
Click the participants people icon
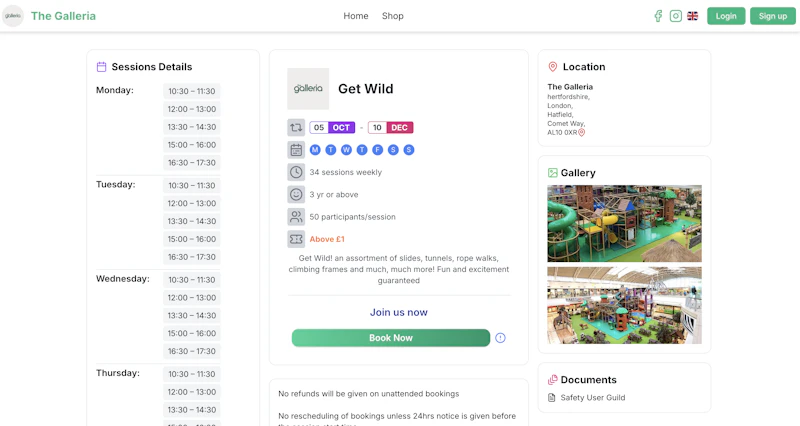tap(296, 217)
